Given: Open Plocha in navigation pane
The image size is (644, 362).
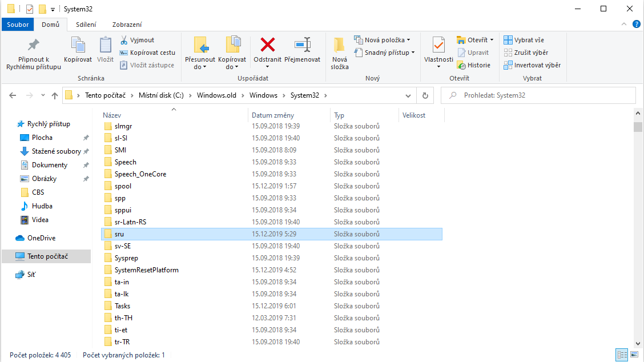Looking at the screenshot, I should (x=42, y=138).
